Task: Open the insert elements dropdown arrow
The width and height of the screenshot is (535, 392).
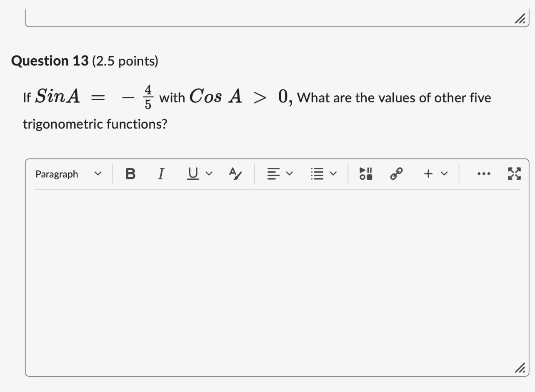Action: pos(444,174)
